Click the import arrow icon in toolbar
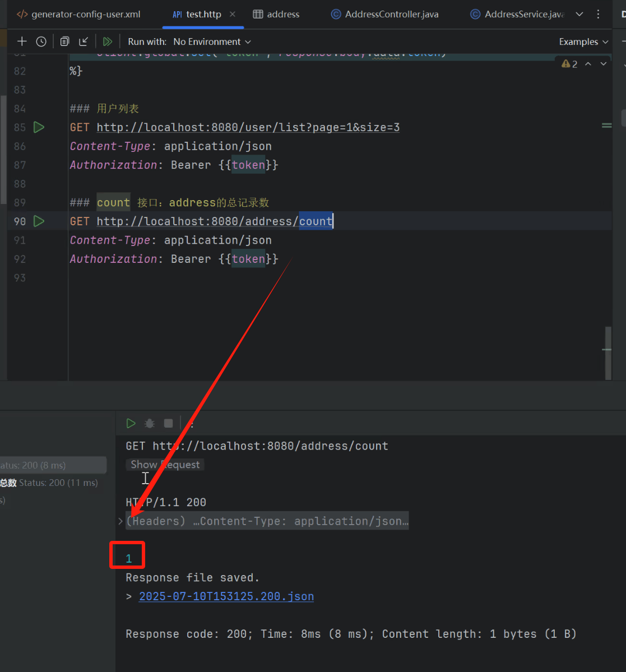Image resolution: width=626 pixels, height=672 pixels. click(x=84, y=41)
